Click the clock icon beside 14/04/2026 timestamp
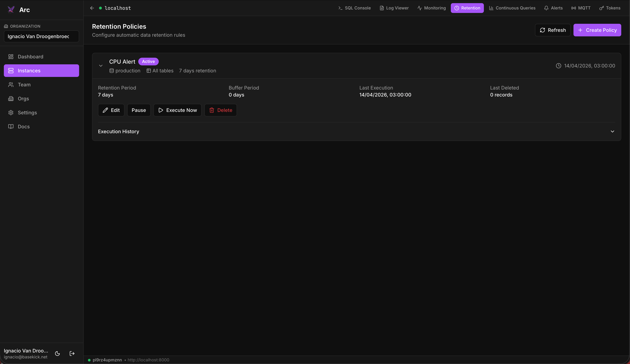The width and height of the screenshot is (630, 364). [558, 66]
